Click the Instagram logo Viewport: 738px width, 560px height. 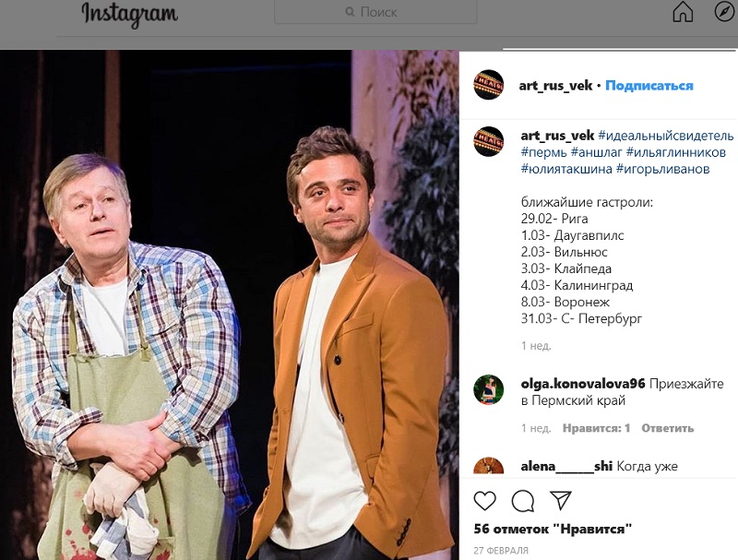click(x=129, y=15)
